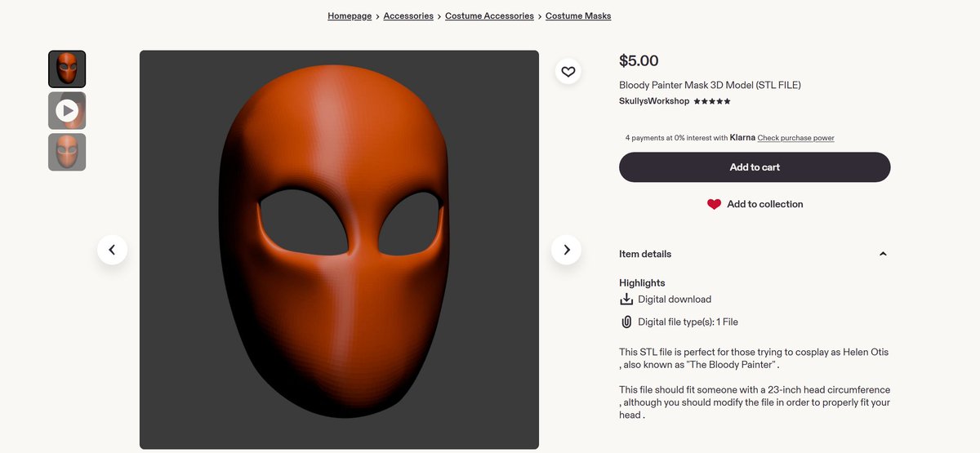
Task: Open Check purchase power link
Action: (x=795, y=138)
